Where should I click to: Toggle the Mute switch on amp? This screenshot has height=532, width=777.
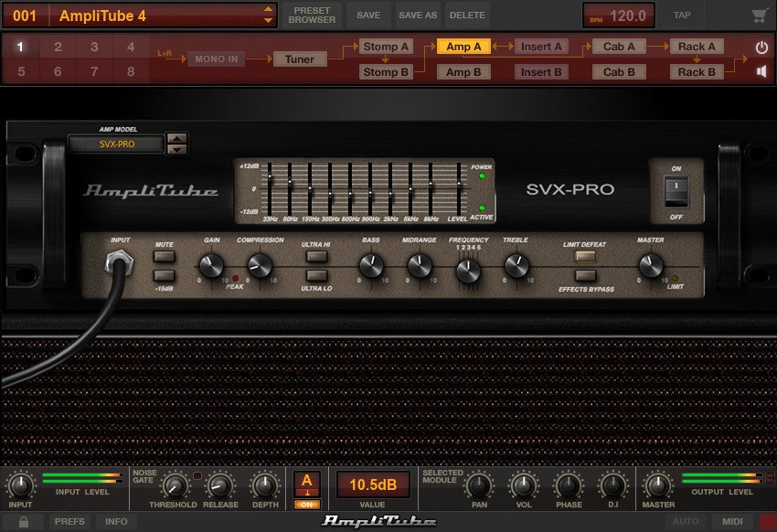coord(165,258)
